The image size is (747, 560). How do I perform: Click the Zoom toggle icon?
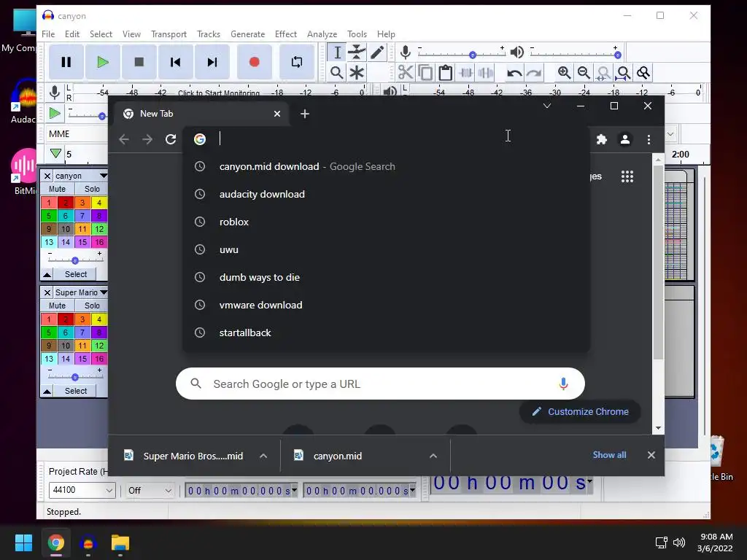pyautogui.click(x=643, y=72)
